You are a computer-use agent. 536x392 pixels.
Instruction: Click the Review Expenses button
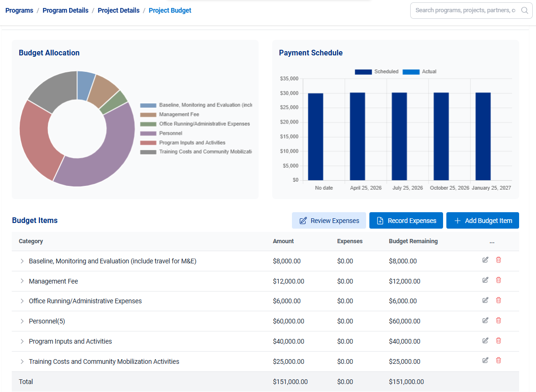329,221
